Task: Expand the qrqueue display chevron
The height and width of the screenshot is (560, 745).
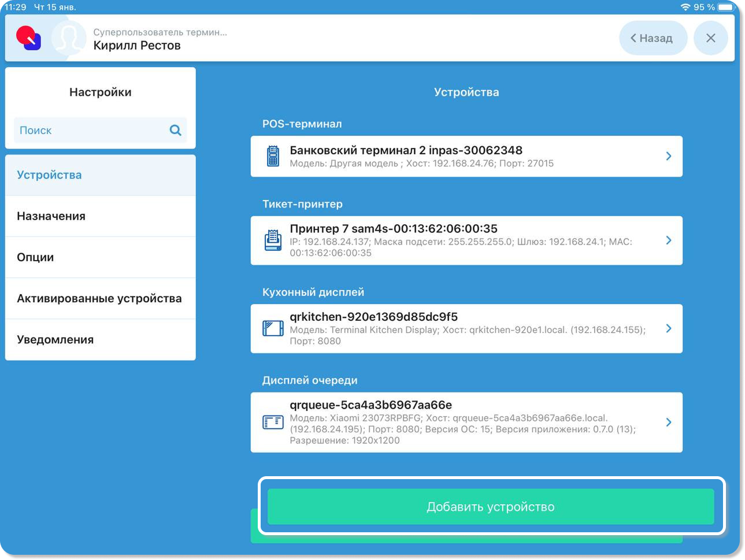Action: pos(668,422)
